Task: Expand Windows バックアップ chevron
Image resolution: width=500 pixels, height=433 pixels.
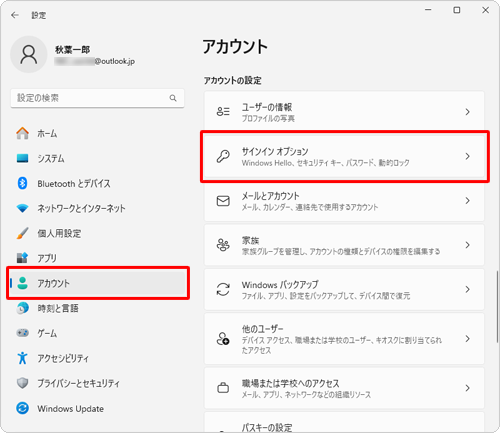Action: [x=467, y=289]
